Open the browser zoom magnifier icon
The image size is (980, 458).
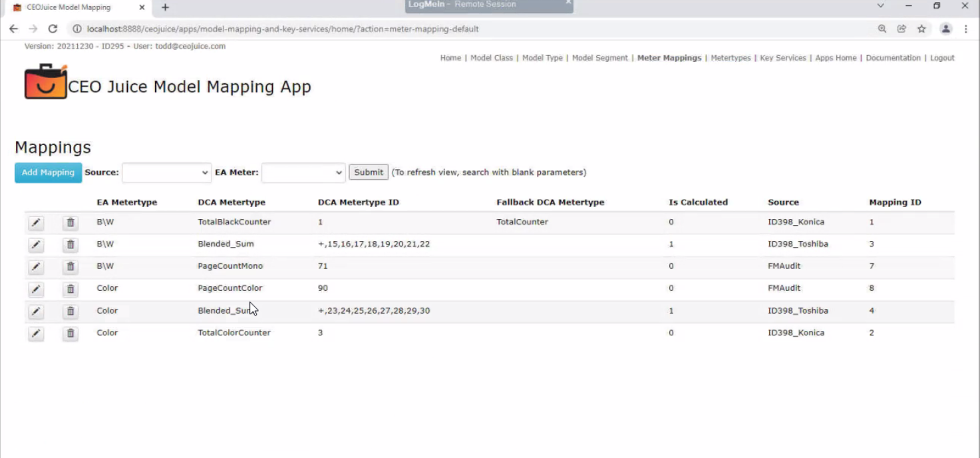882,29
